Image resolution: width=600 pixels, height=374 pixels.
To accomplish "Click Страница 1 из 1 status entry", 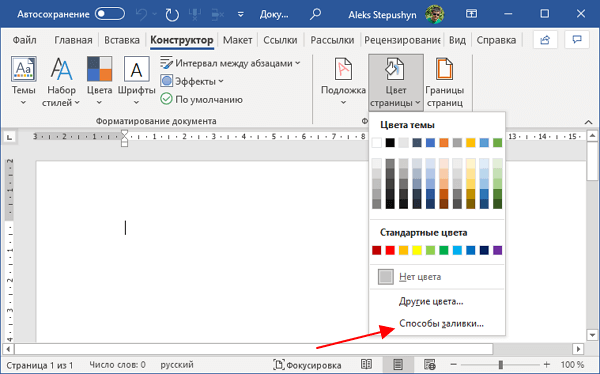I will point(40,365).
